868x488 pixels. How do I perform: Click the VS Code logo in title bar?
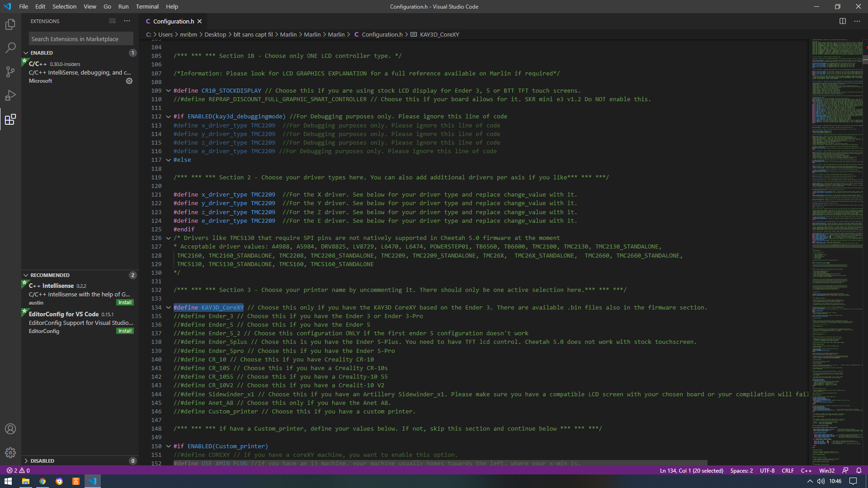[8, 6]
